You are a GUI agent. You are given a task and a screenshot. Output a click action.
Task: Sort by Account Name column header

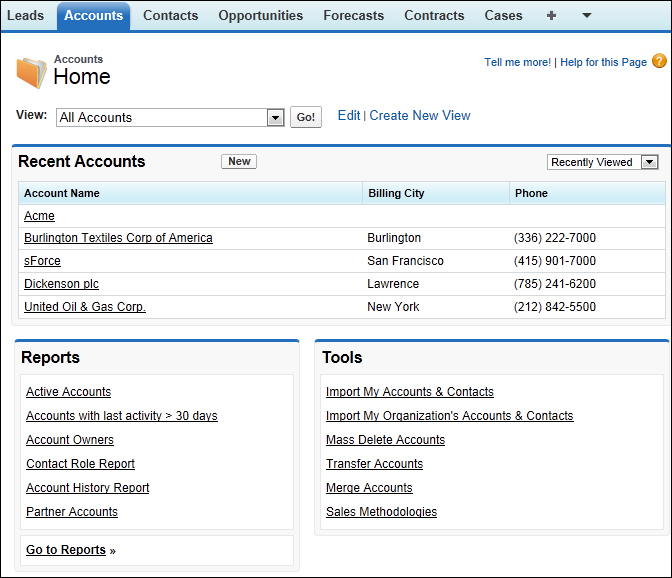62,193
